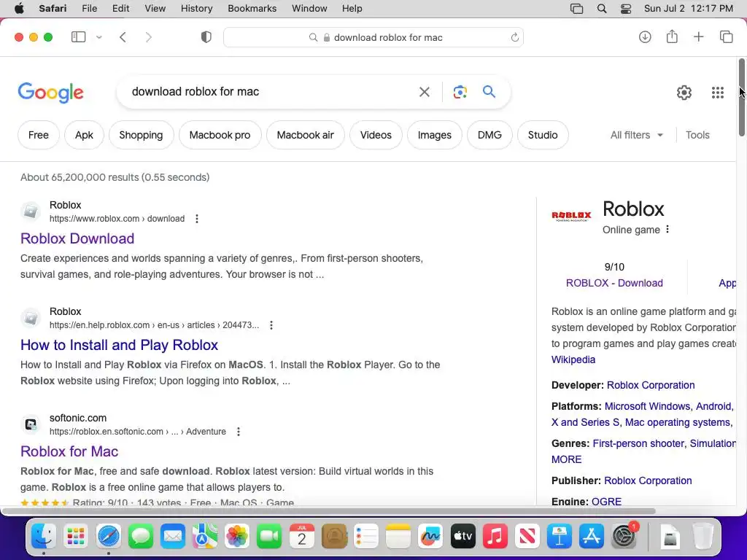Open the Wikipedia link in the panel
This screenshot has width=747, height=560.
[573, 359]
